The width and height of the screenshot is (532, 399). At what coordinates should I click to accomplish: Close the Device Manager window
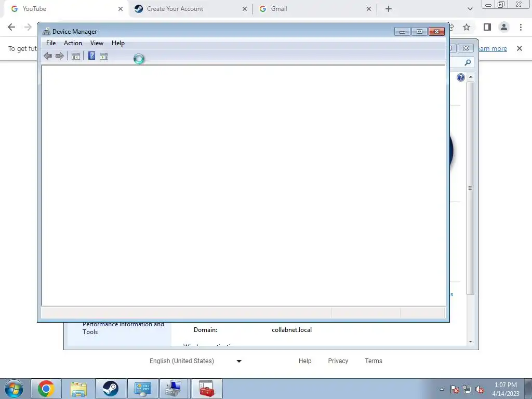click(x=436, y=32)
